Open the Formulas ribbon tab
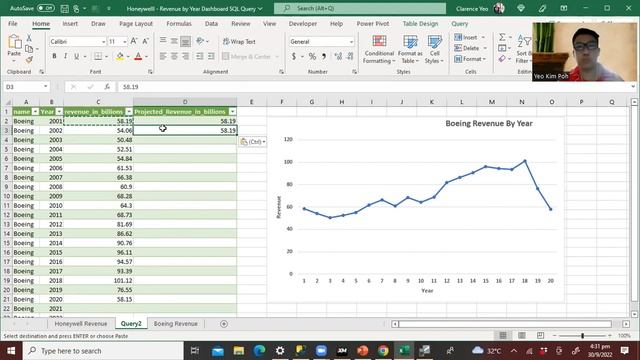Image resolution: width=640 pixels, height=360 pixels. click(x=179, y=24)
